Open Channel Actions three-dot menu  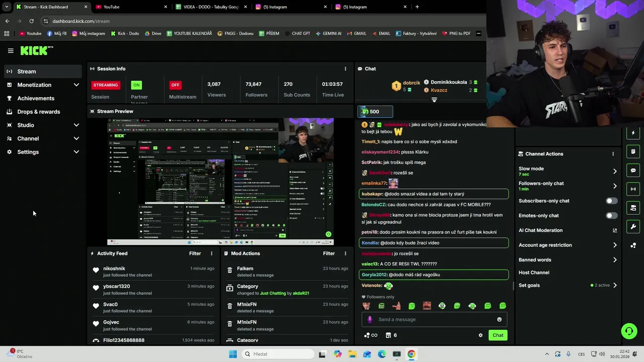(613, 154)
